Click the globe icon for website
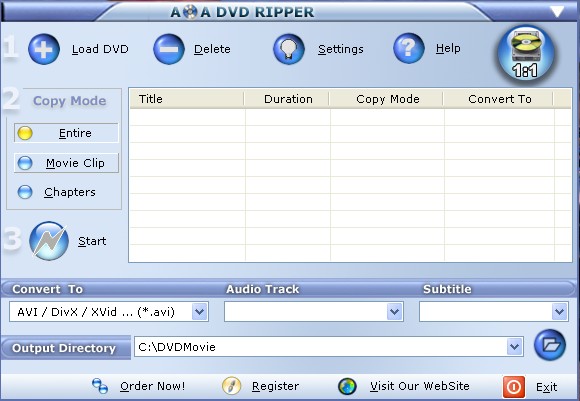 coord(347,386)
